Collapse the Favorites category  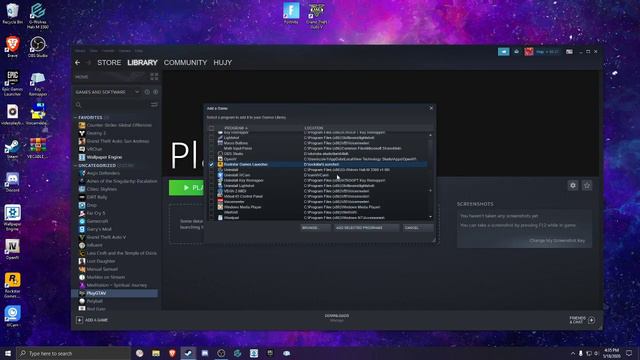[x=76, y=117]
